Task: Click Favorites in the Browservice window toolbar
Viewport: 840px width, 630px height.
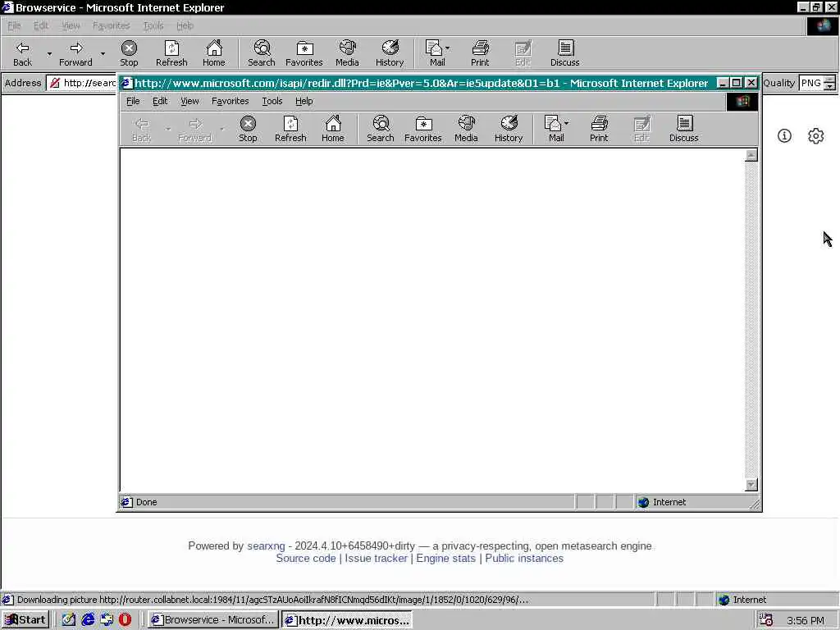Action: (x=304, y=53)
